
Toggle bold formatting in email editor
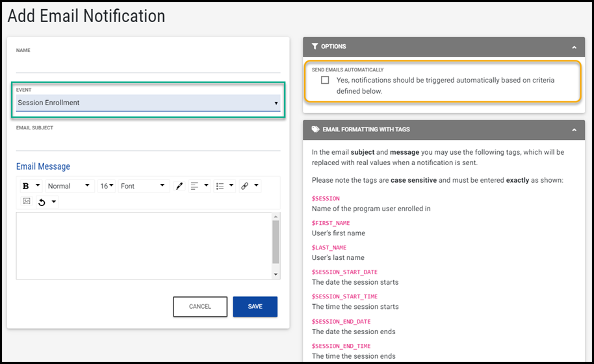pos(26,186)
